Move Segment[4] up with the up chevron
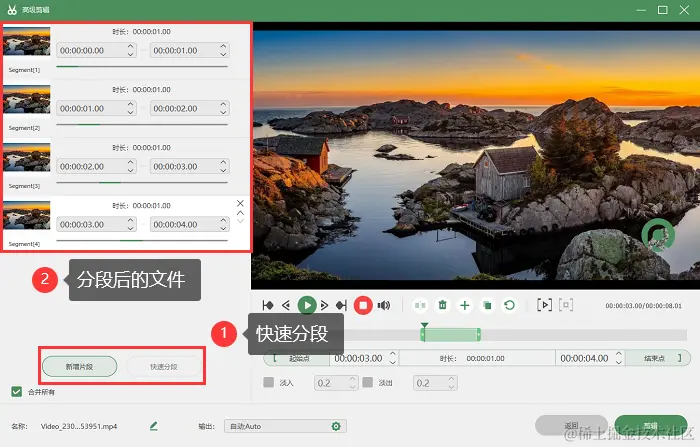The height and width of the screenshot is (447, 700). point(240,213)
